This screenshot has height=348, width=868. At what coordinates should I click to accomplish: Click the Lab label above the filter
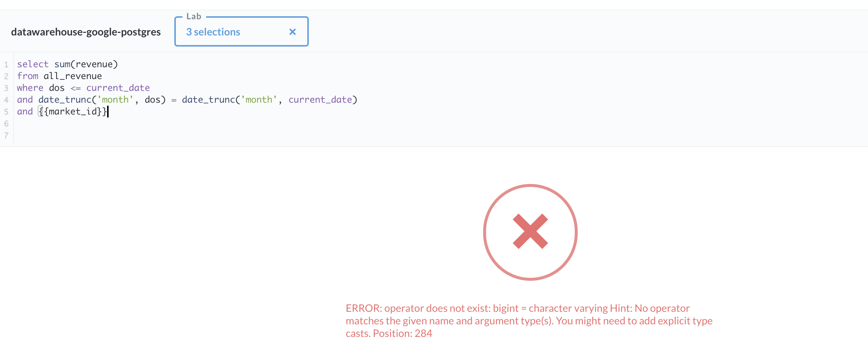(194, 16)
